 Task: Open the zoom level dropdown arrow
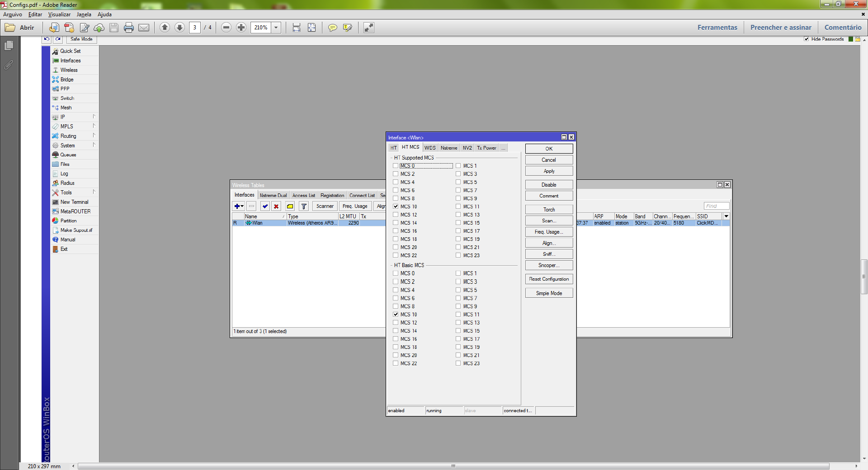pyautogui.click(x=276, y=28)
